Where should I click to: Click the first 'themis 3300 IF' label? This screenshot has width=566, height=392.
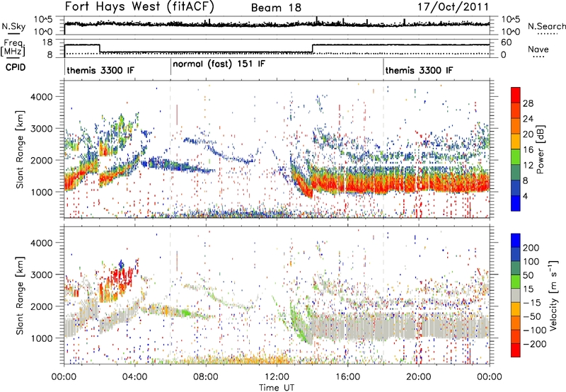[x=100, y=70]
